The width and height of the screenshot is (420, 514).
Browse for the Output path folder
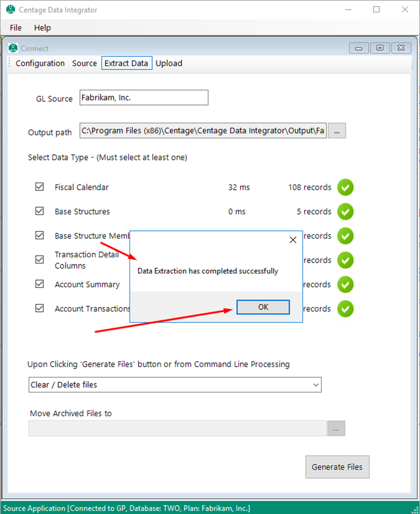(337, 131)
